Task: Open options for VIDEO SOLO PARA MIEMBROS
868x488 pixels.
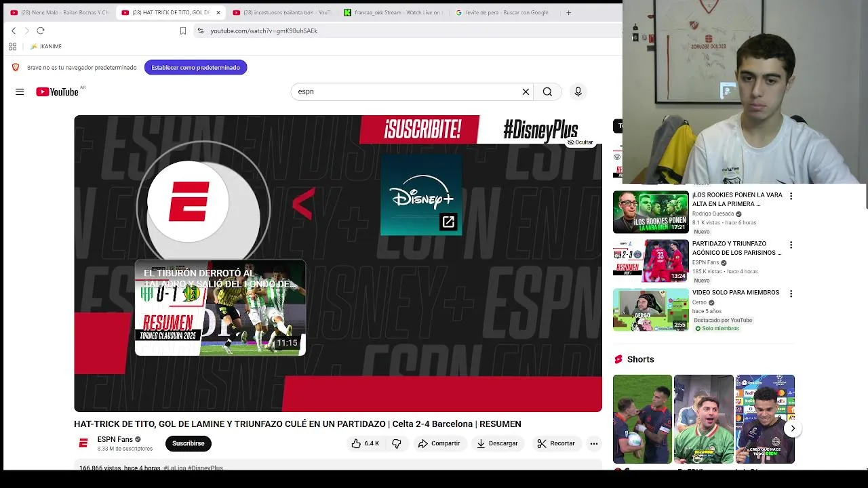Action: 791,293
